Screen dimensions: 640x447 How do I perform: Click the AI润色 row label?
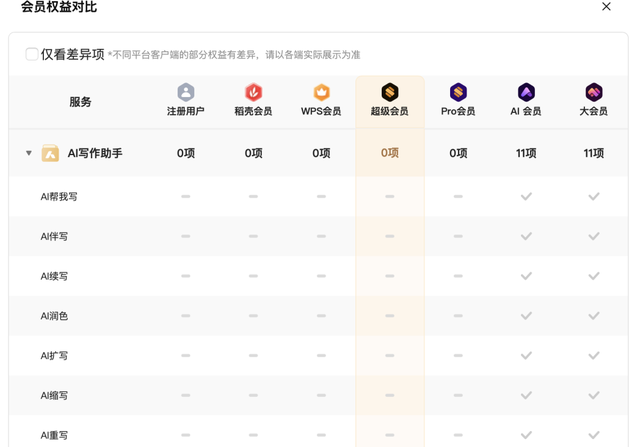click(54, 316)
